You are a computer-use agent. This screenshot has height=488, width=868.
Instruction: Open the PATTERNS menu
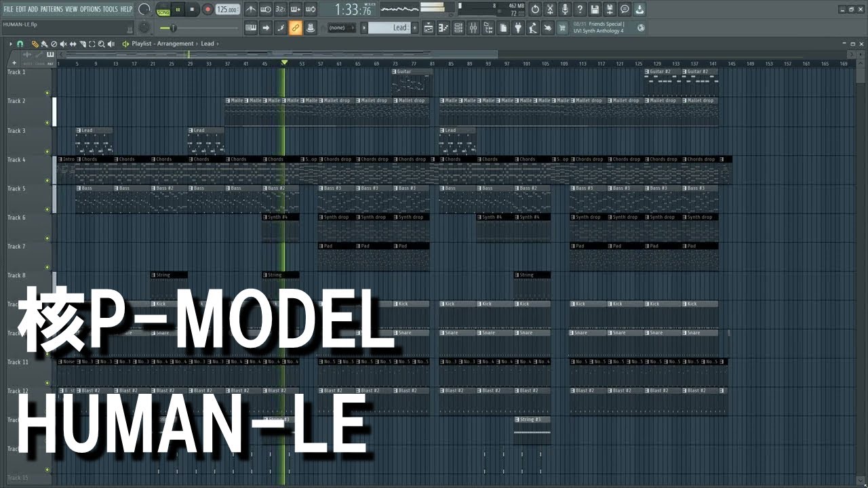click(x=52, y=9)
